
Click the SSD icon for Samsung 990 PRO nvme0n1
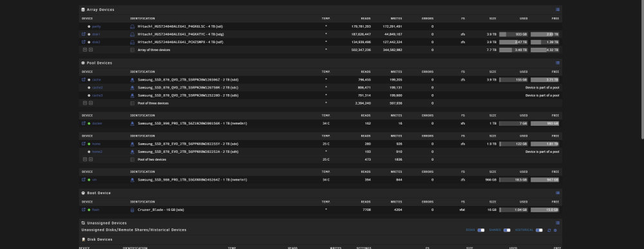[132, 123]
